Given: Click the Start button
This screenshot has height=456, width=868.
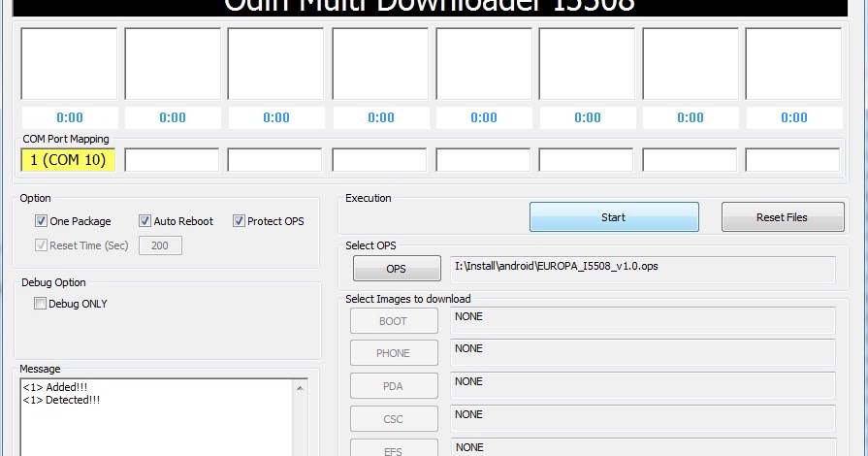Looking at the screenshot, I should pyautogui.click(x=614, y=217).
